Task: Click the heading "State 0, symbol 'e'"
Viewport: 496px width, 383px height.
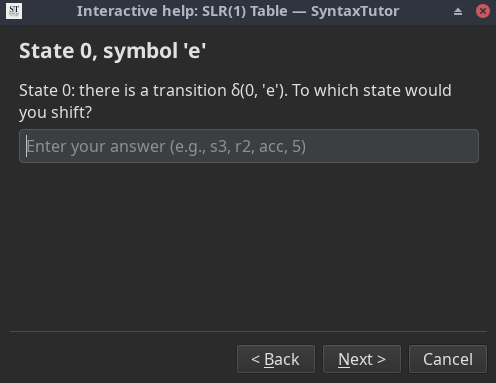Action: 112,51
